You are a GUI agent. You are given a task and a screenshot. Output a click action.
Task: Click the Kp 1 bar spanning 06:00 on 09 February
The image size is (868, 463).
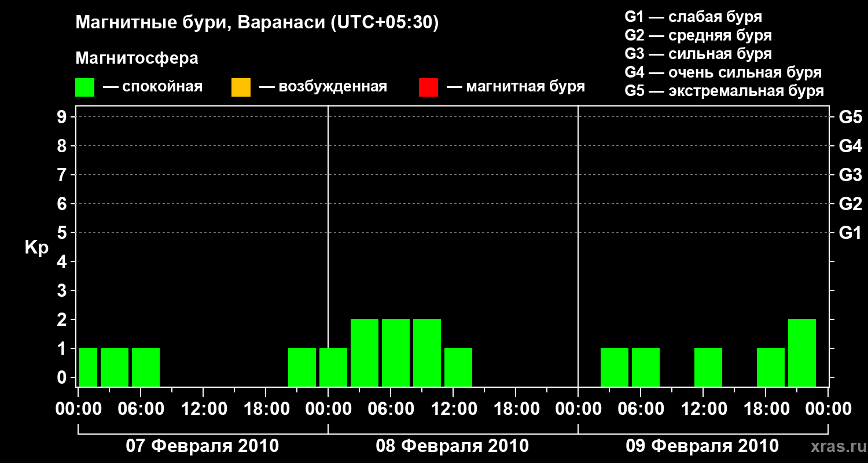click(x=646, y=367)
